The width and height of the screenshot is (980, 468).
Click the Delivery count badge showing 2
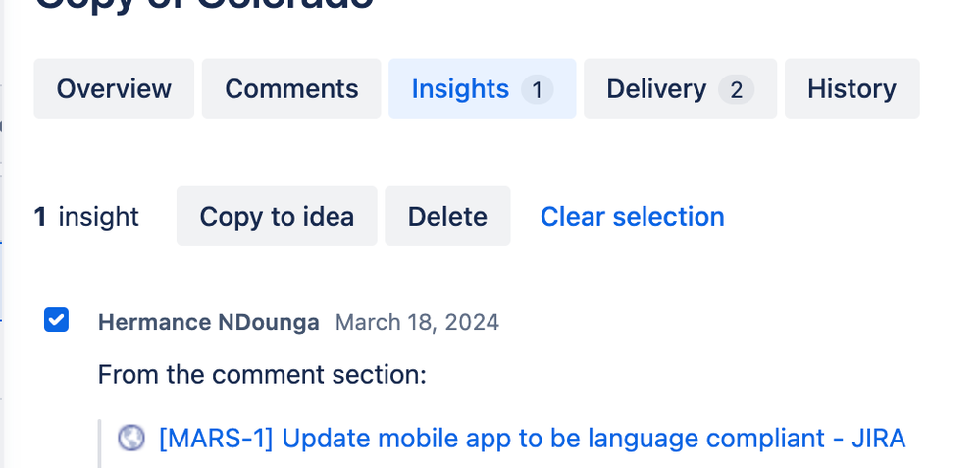point(736,90)
